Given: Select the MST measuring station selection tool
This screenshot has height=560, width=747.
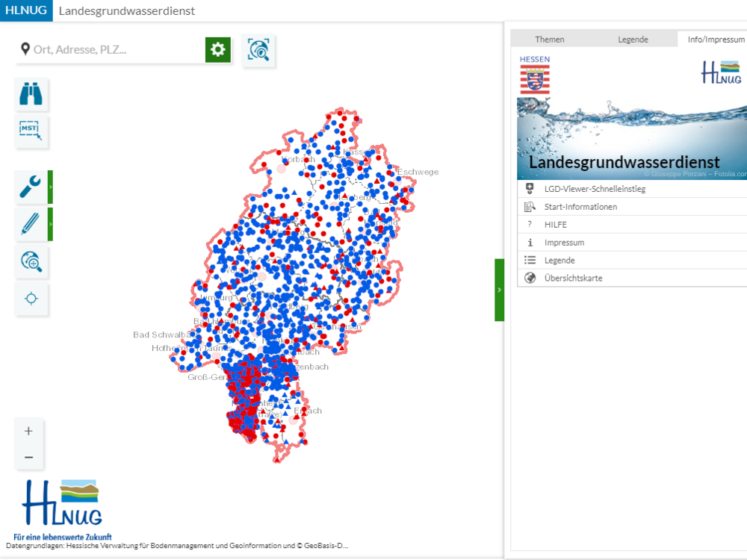Looking at the screenshot, I should coord(31,132).
